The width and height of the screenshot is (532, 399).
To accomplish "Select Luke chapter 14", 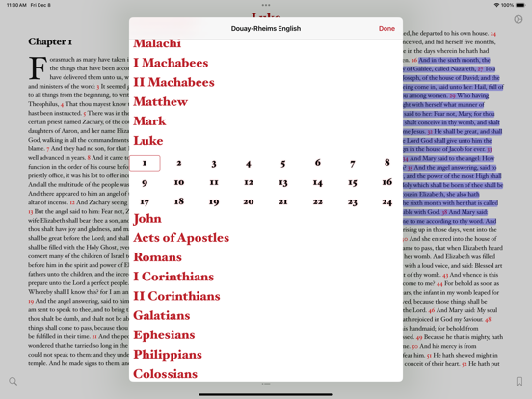I will (318, 183).
